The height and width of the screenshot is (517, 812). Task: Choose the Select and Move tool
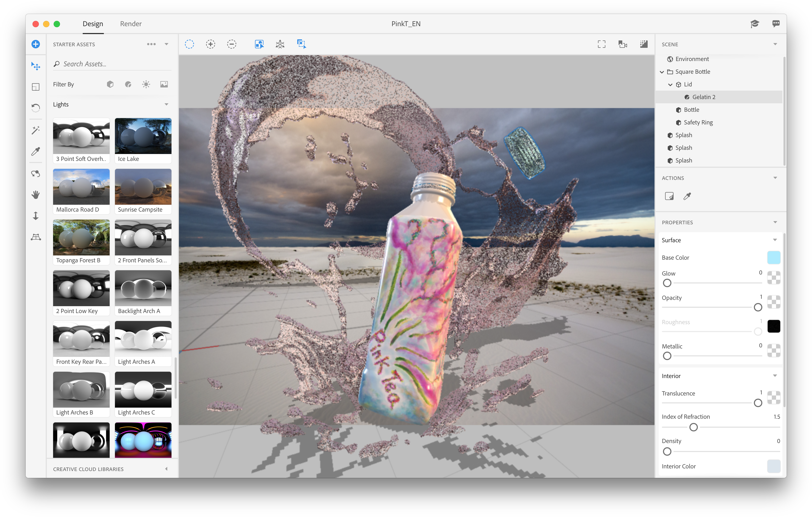[x=36, y=66]
